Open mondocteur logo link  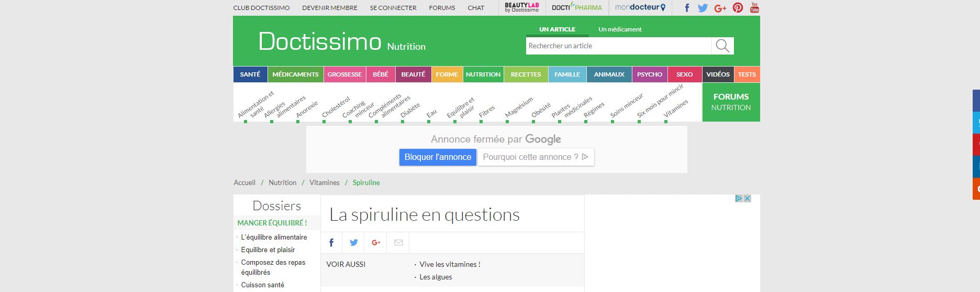point(640,7)
